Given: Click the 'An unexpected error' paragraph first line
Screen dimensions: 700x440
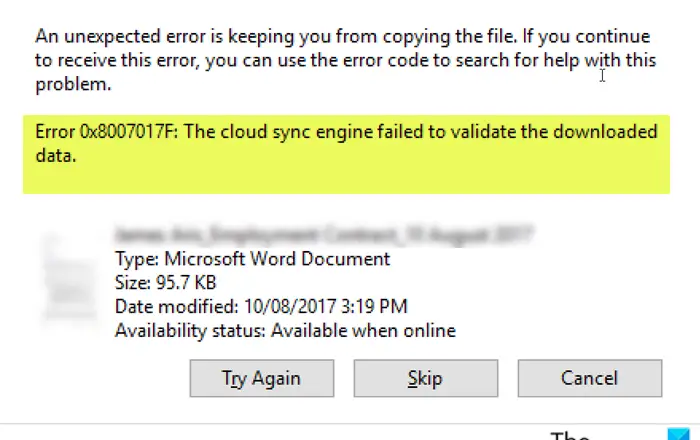Looking at the screenshot, I should [342, 37].
